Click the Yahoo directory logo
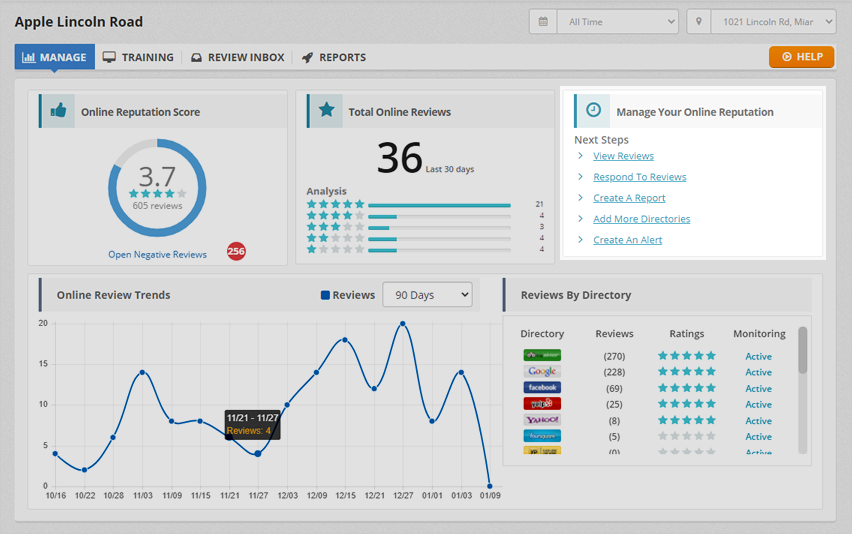Viewport: 852px width, 534px height. click(x=542, y=420)
